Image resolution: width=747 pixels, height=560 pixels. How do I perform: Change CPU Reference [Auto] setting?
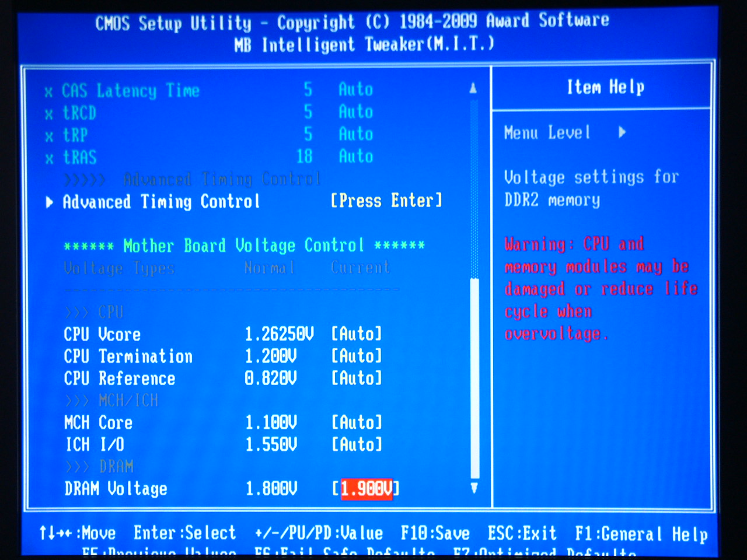[357, 378]
